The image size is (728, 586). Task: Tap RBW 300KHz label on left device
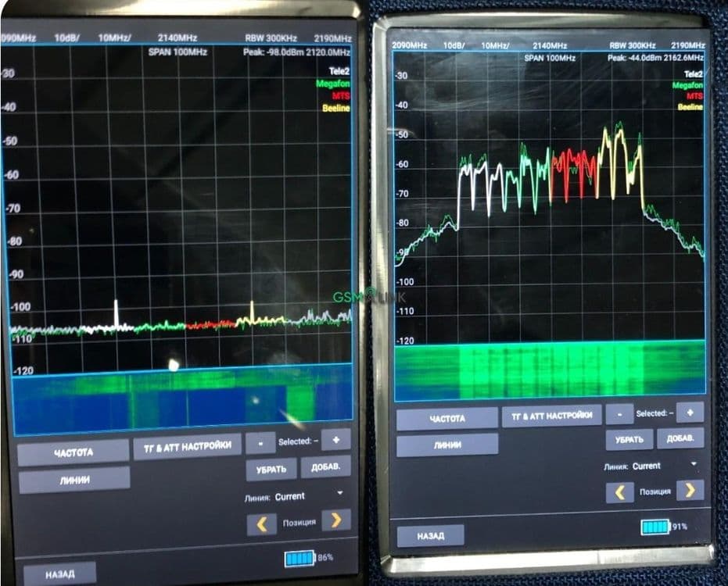(271, 38)
